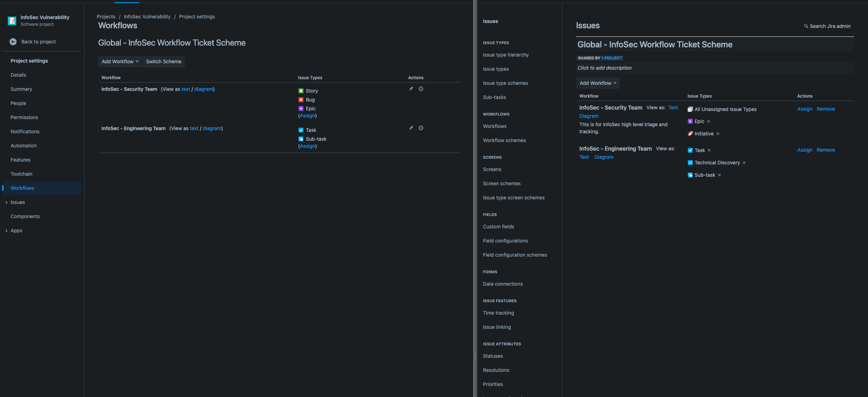Image resolution: width=868 pixels, height=397 pixels.
Task: Expand the Issues section in sidebar
Action: coord(6,202)
